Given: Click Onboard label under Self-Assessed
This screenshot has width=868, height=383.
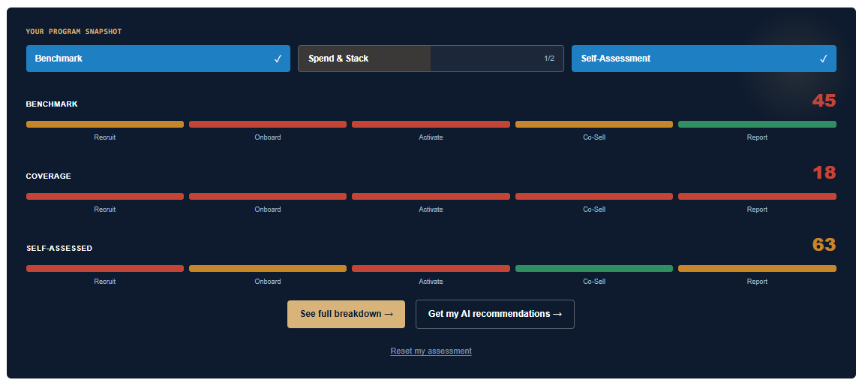Looking at the screenshot, I should (268, 282).
